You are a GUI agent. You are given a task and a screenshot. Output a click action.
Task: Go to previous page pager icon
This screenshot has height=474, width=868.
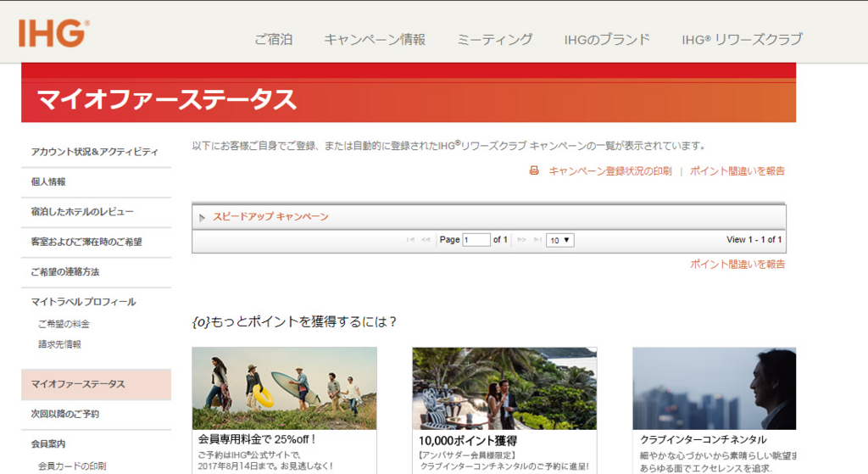point(426,240)
